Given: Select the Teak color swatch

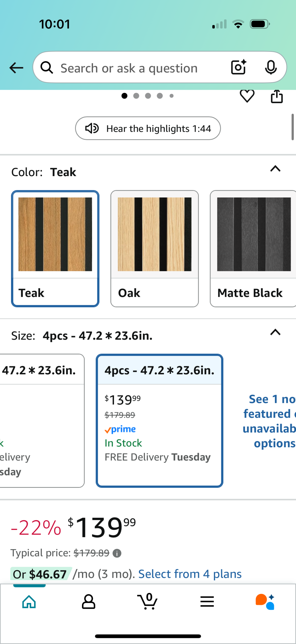Looking at the screenshot, I should tap(55, 249).
